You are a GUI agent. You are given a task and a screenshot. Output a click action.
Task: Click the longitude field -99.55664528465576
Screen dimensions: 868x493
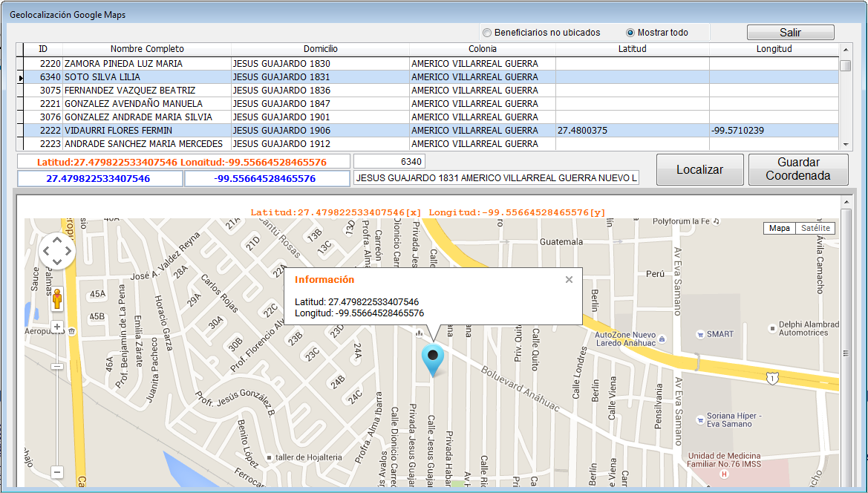267,179
